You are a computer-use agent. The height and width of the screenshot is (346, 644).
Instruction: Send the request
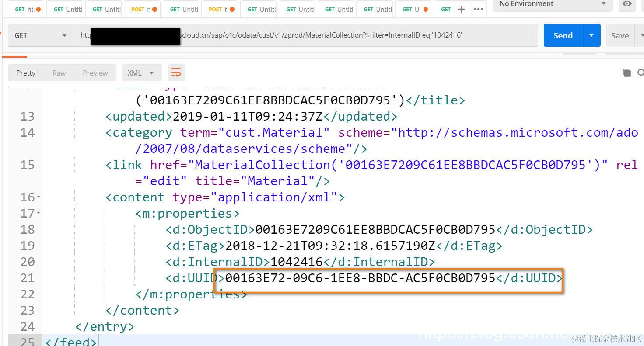tap(563, 35)
